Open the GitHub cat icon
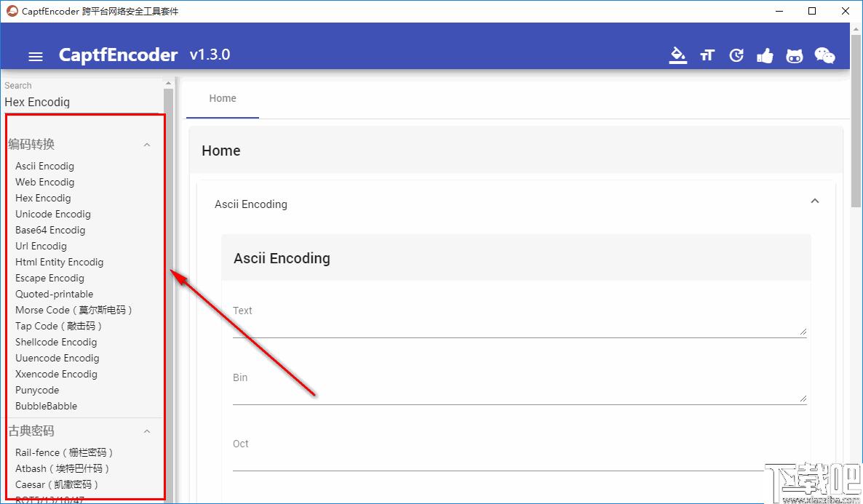 point(794,55)
